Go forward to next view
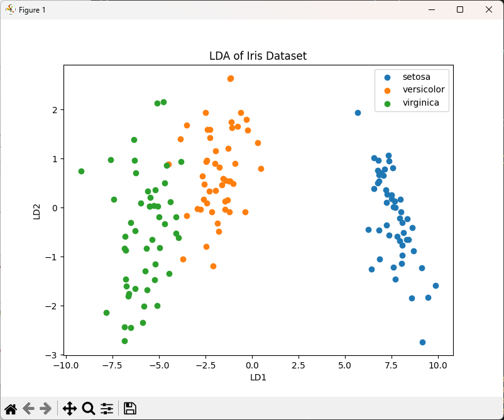This screenshot has width=504, height=420. pos(45,409)
